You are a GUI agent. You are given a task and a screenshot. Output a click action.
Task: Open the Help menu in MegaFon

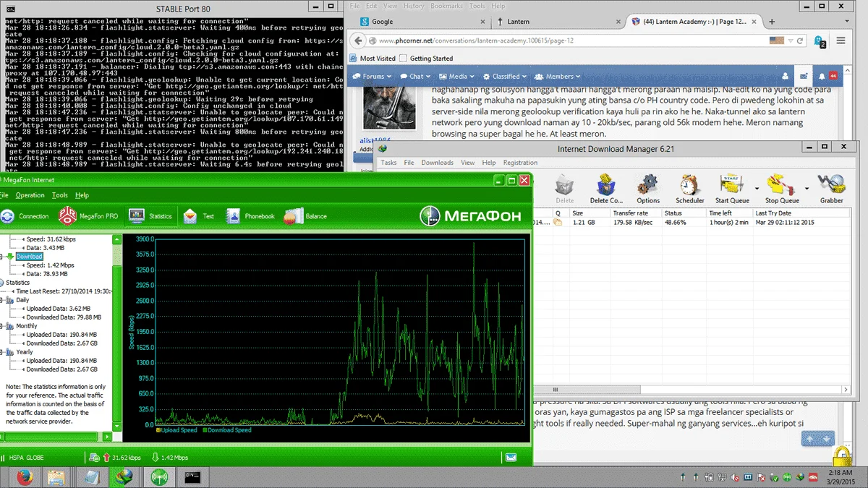(82, 195)
